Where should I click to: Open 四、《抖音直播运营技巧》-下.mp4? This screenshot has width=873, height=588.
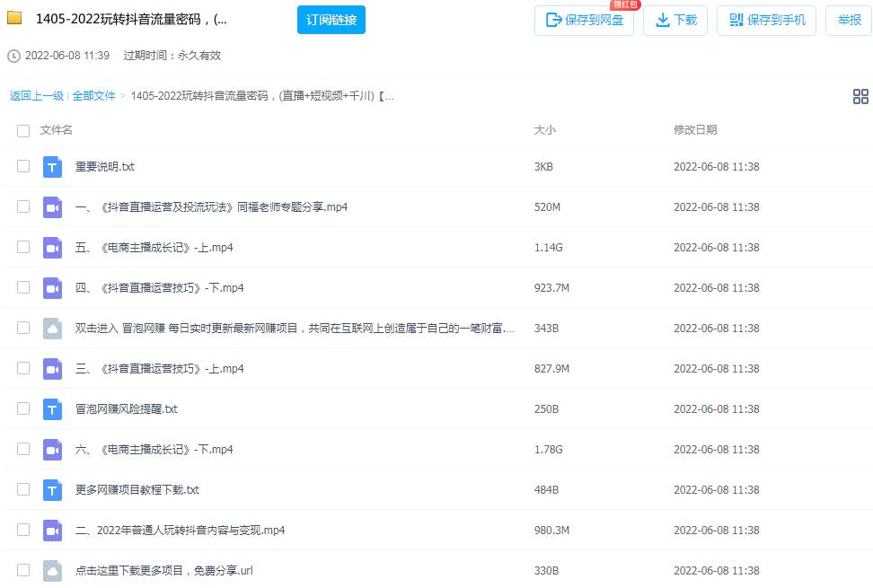coord(160,288)
